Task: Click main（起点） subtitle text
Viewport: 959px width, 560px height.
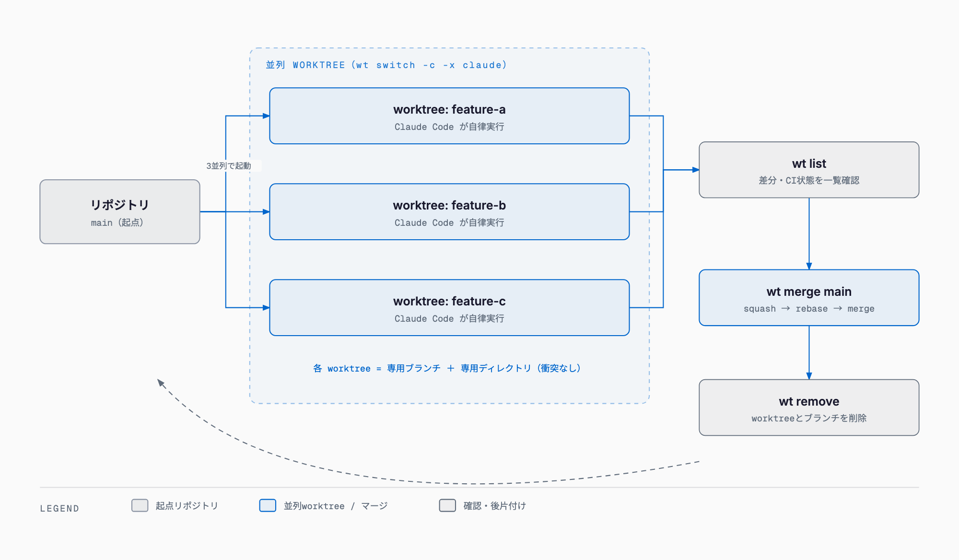Action: coord(117,222)
